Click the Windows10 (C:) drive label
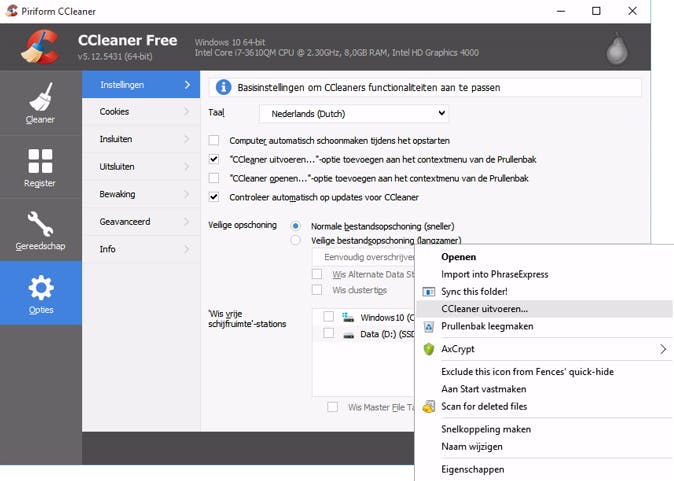Image resolution: width=674 pixels, height=481 pixels. (387, 318)
